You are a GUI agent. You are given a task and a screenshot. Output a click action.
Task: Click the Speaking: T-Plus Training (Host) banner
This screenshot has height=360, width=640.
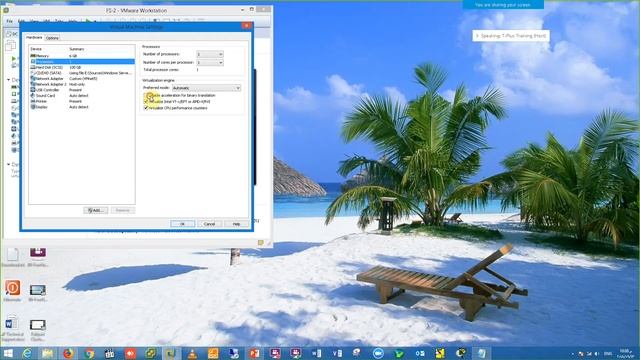tap(511, 36)
